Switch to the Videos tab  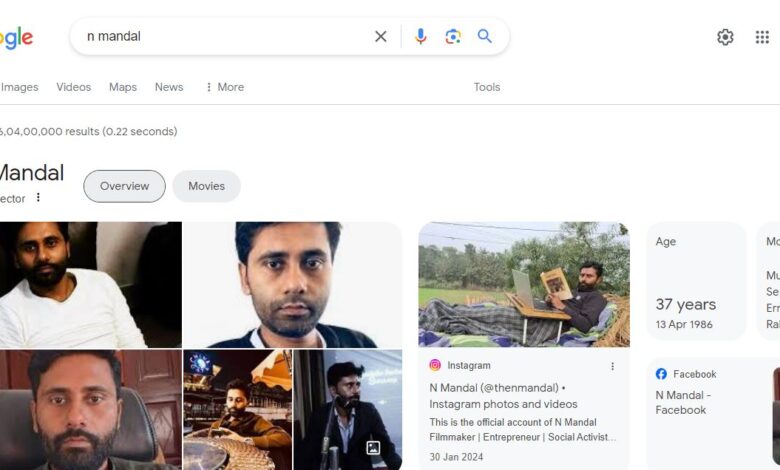pos(74,87)
